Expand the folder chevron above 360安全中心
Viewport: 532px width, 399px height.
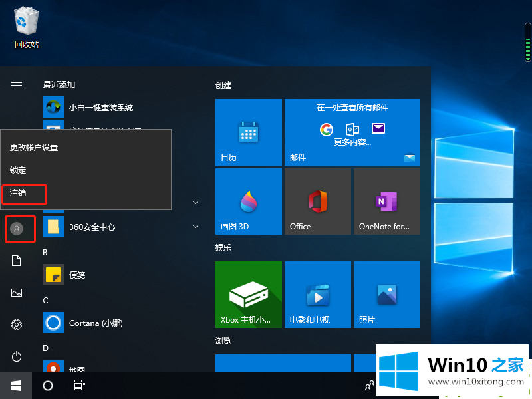(196, 202)
